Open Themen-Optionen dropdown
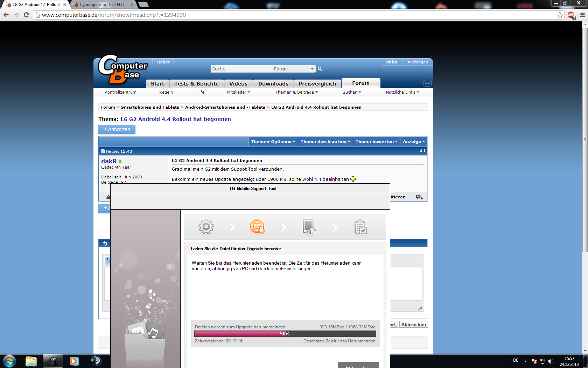Viewport: 588px width, 368px height. 273,142
